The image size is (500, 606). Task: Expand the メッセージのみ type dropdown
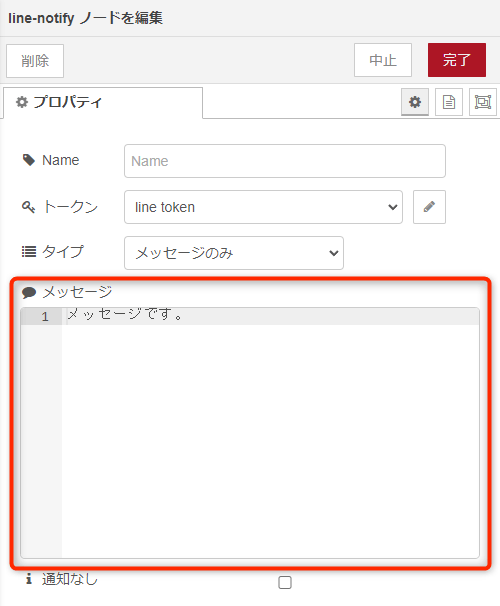pos(234,253)
